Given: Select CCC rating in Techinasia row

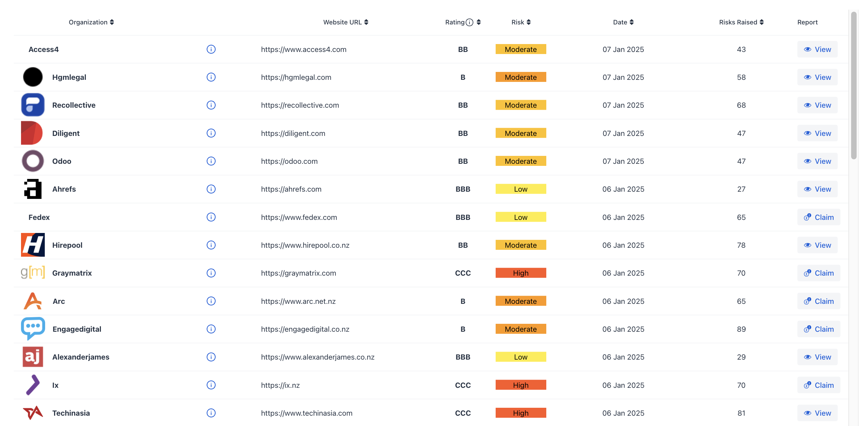Looking at the screenshot, I should coord(463,413).
